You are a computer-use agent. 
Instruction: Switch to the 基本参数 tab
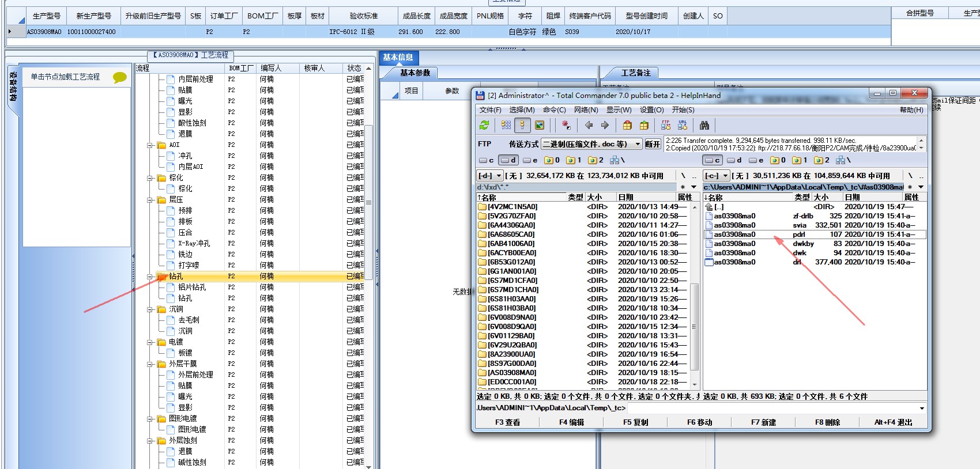click(x=415, y=73)
